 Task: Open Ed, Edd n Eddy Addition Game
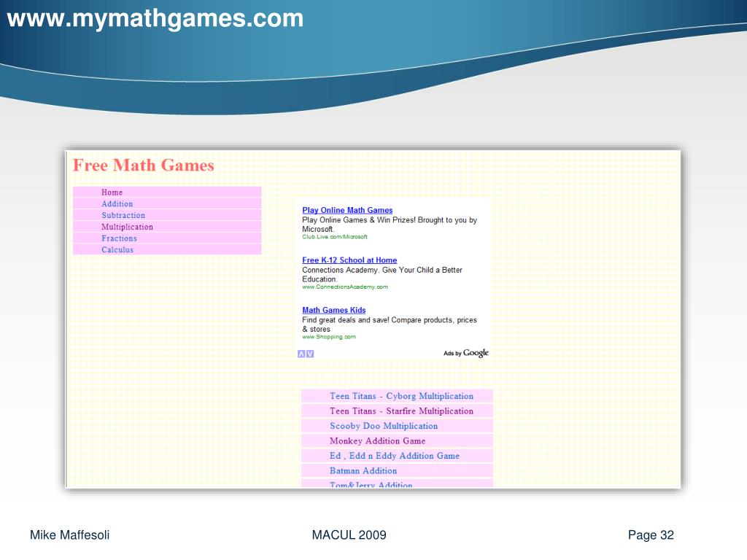pos(395,456)
